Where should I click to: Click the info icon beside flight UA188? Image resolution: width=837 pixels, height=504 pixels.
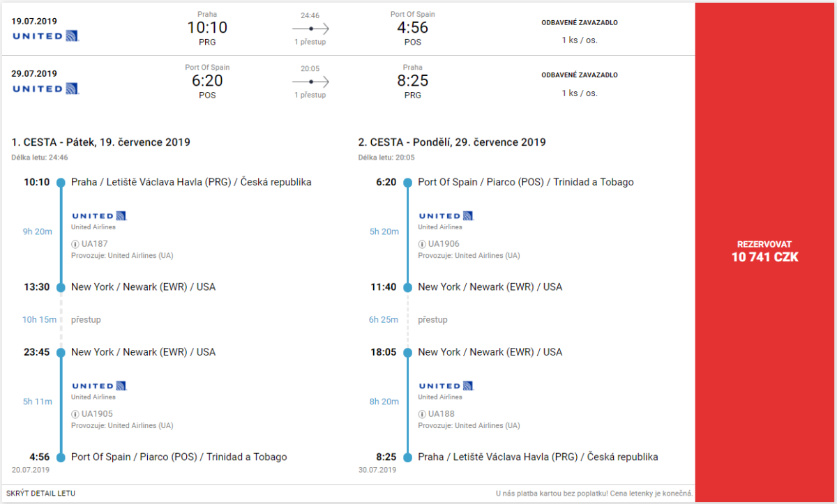(422, 414)
